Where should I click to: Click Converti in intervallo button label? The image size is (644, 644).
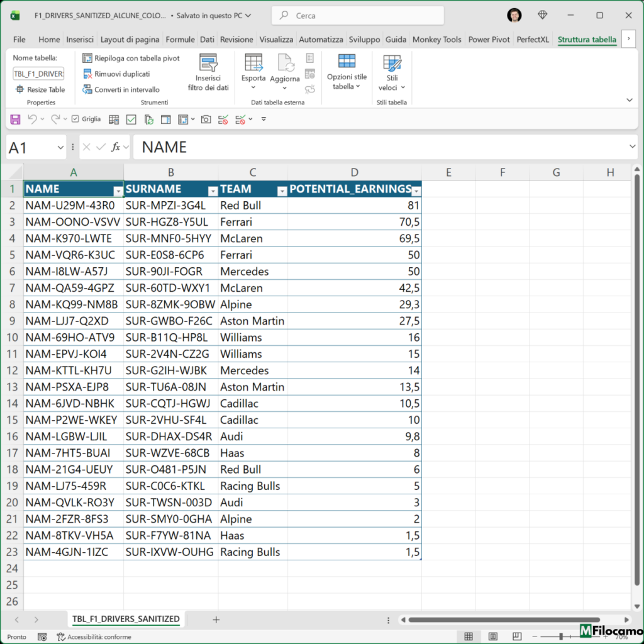(x=127, y=89)
